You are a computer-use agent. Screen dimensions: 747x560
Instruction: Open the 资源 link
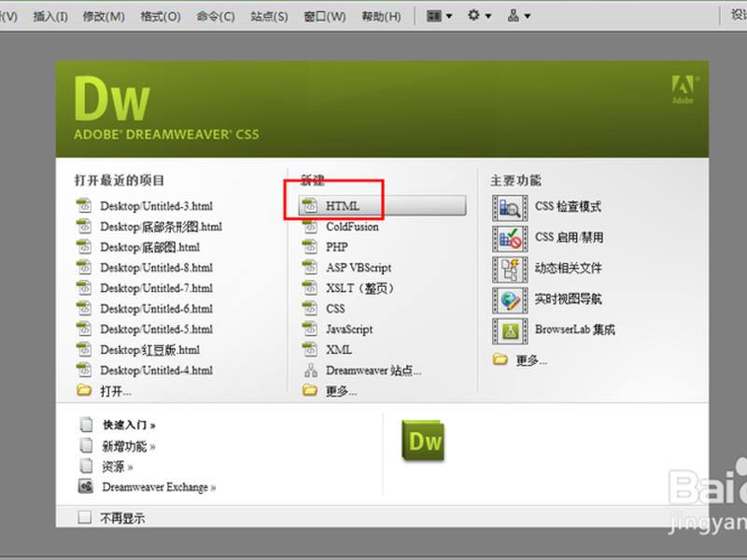pyautogui.click(x=118, y=467)
